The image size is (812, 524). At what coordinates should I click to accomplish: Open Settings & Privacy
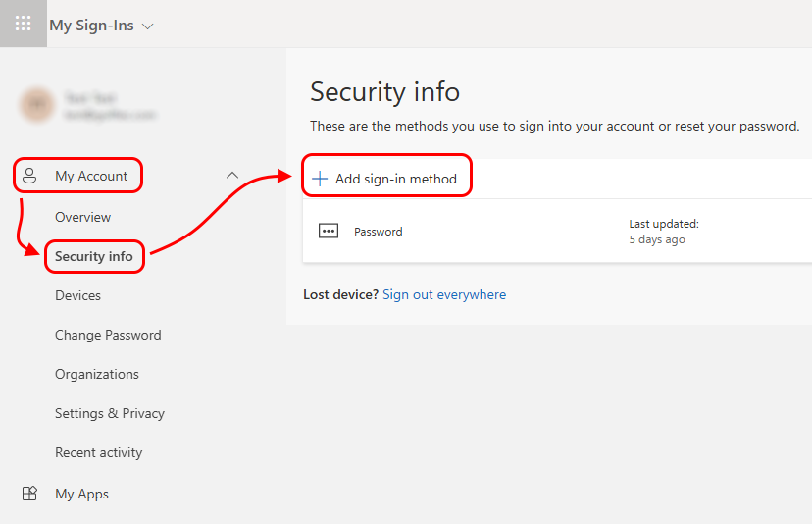pos(109,413)
